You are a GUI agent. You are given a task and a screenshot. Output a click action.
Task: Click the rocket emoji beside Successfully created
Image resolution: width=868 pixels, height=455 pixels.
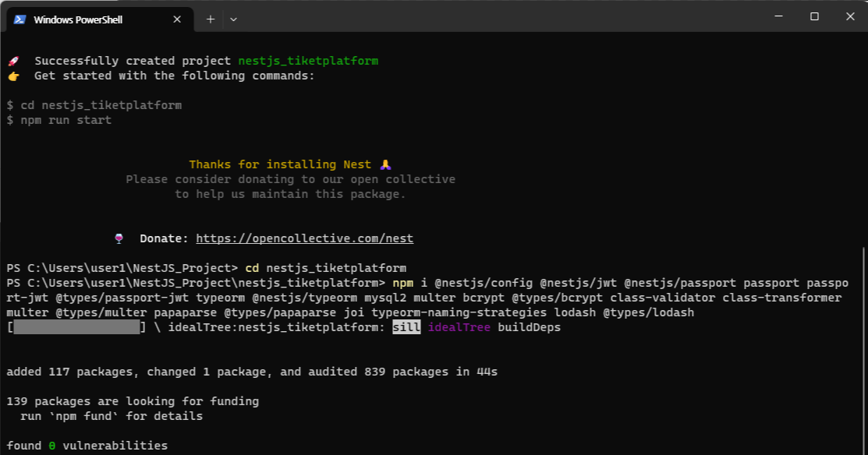[13, 61]
